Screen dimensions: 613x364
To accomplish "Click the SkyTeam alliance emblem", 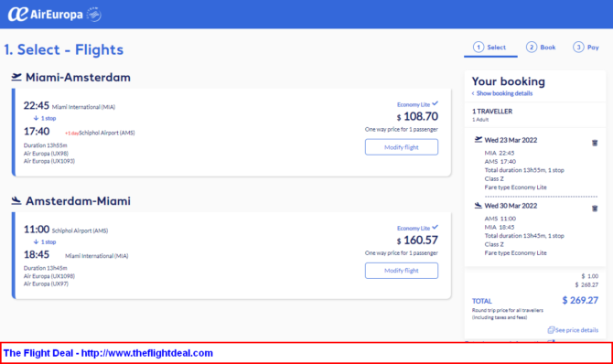I will click(x=94, y=15).
